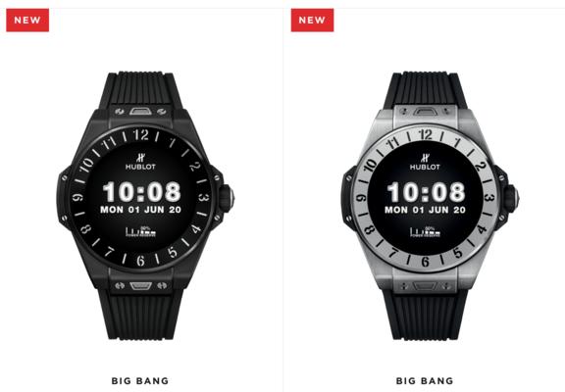Click the BIG BANG label under black watch
Viewport: 565px width, 392px height.
tap(140, 381)
